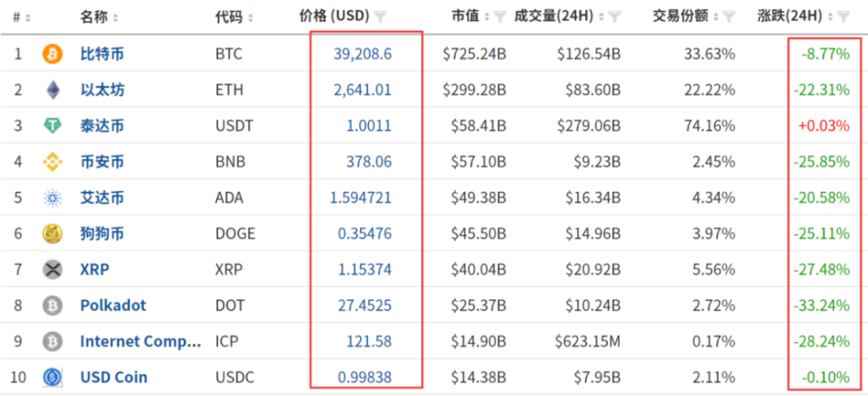Sort by the 成交量(24H) column arrows
Screen dimensions: 868x396
click(602, 17)
